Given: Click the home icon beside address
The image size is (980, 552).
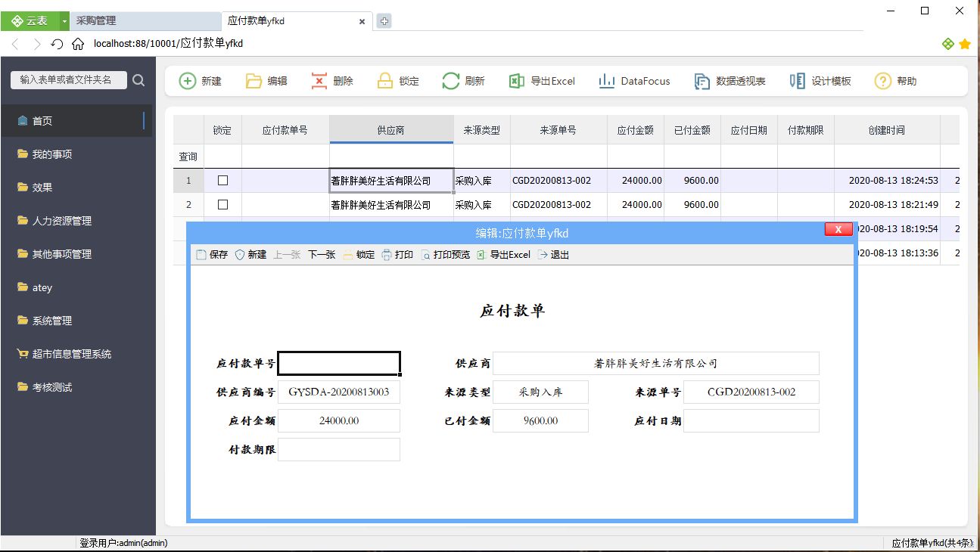Looking at the screenshot, I should click(77, 44).
